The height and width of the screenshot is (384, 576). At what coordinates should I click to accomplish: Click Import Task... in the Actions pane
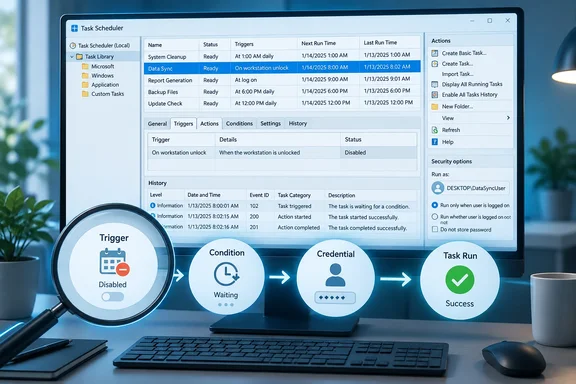457,74
